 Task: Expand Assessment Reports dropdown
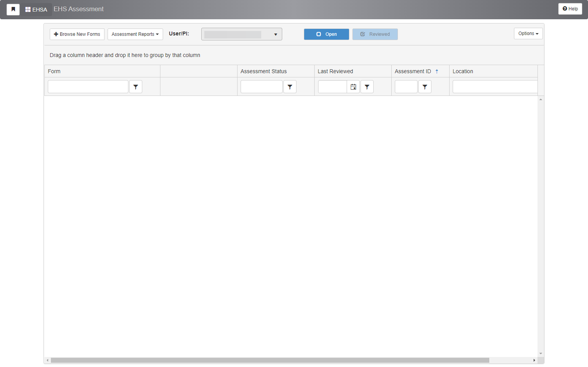(x=135, y=34)
